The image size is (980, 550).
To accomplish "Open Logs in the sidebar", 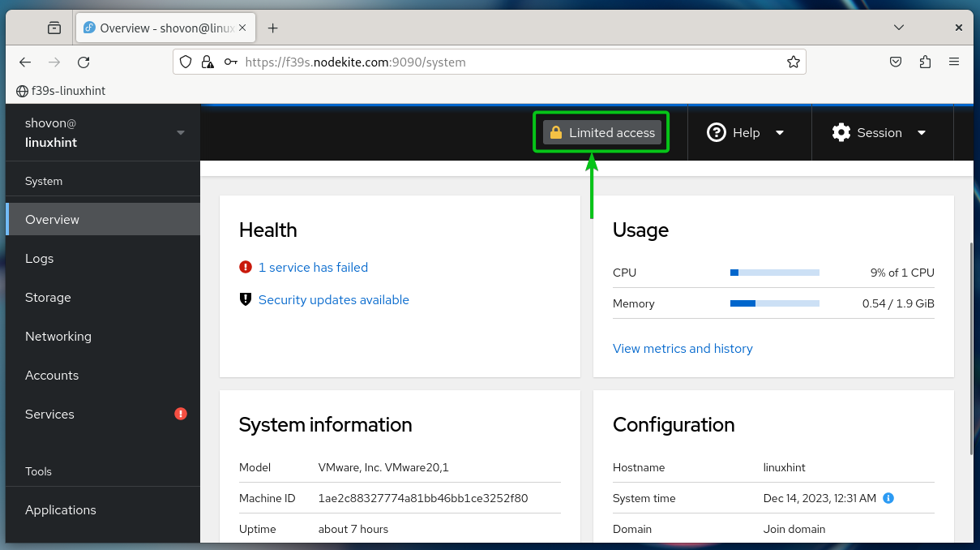I will [x=103, y=258].
